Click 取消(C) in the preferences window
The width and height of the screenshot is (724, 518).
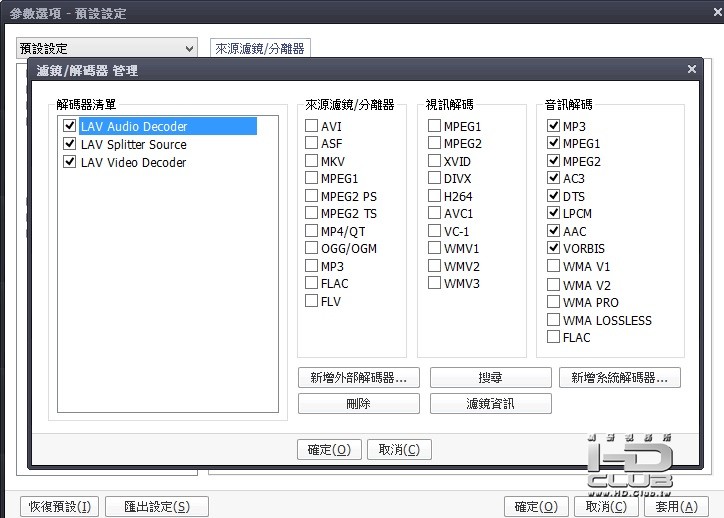(606, 506)
